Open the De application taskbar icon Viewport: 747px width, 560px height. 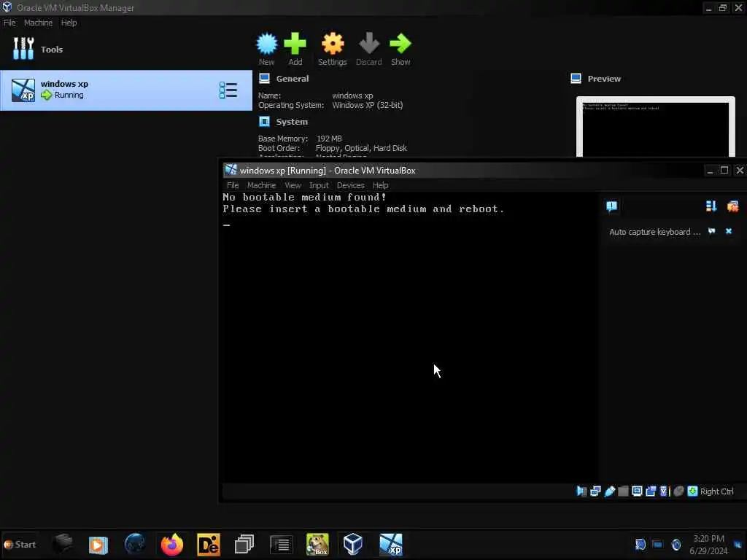tap(209, 544)
